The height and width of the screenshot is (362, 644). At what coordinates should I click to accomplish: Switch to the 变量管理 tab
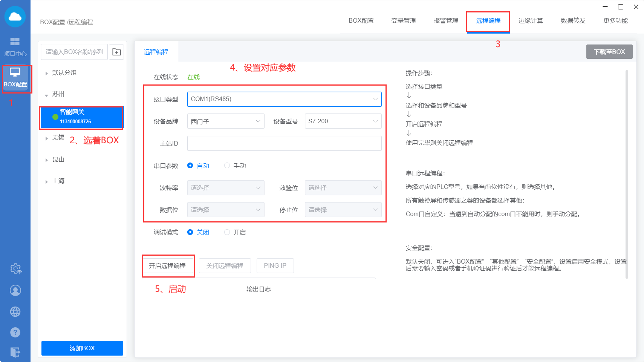(403, 21)
